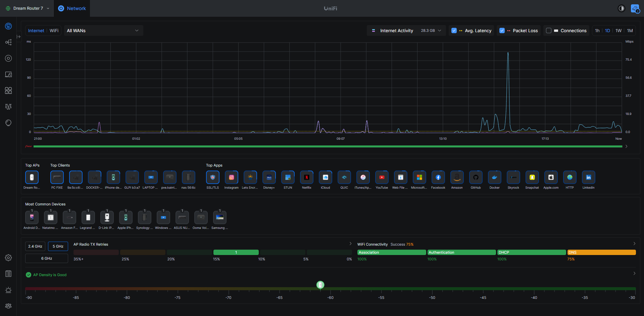
Task: Uncheck the Packet Loss overlay
Action: click(502, 30)
